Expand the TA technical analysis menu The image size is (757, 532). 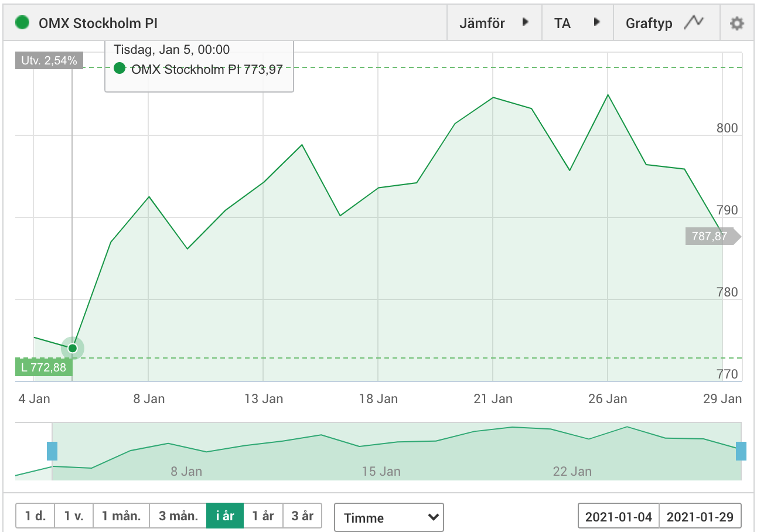[577, 23]
